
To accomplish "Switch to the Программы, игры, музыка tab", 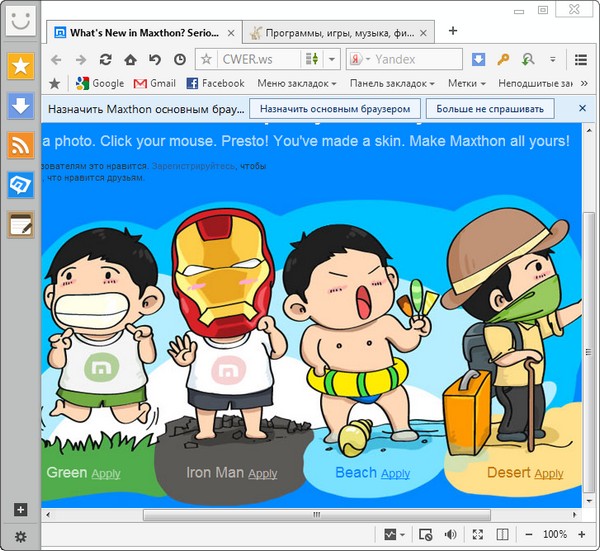I will pos(336,31).
